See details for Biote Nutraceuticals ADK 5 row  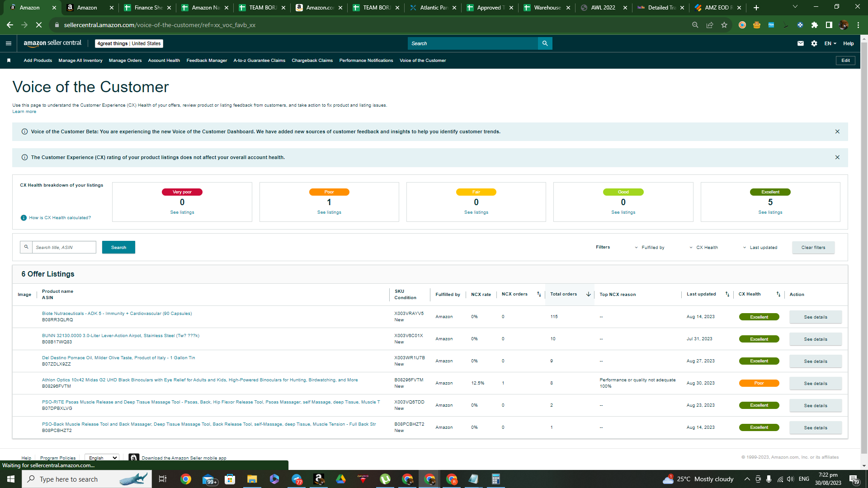click(x=816, y=317)
